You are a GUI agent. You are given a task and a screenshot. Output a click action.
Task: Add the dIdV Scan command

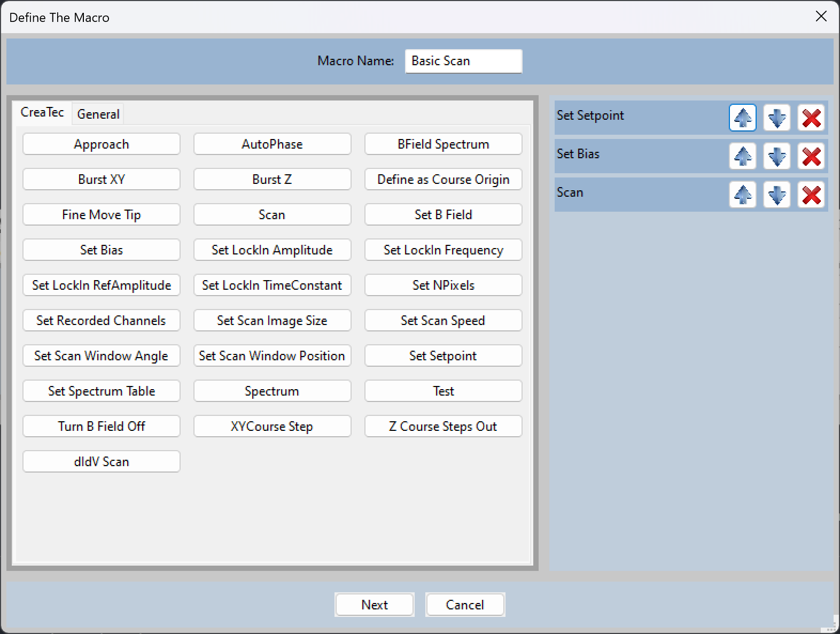coord(102,462)
